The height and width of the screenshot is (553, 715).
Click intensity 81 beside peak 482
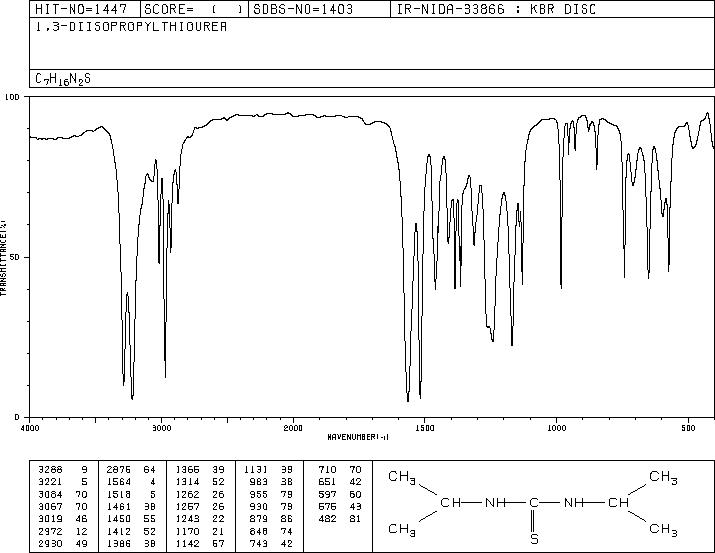coord(355,519)
